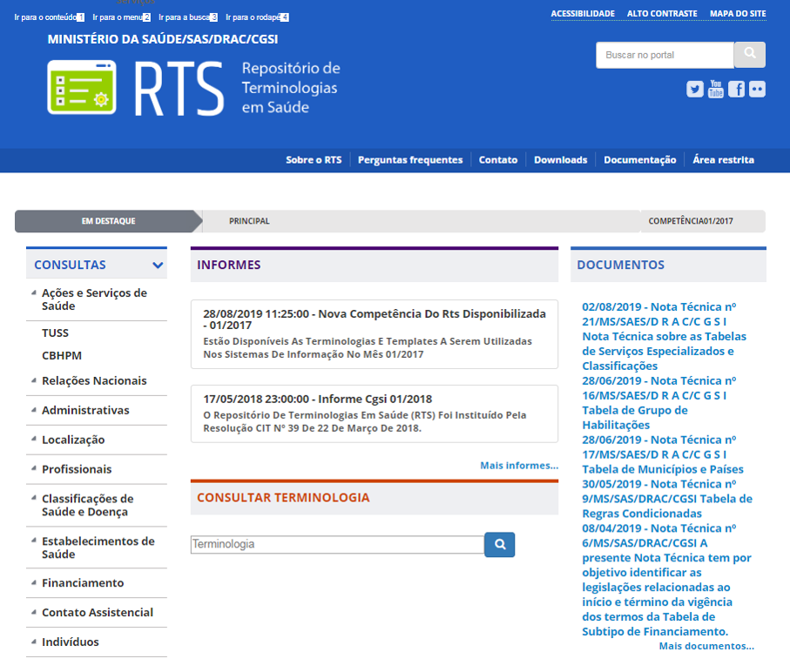Open the Mais documentos link
Screen dimensions: 790x672
click(706, 646)
